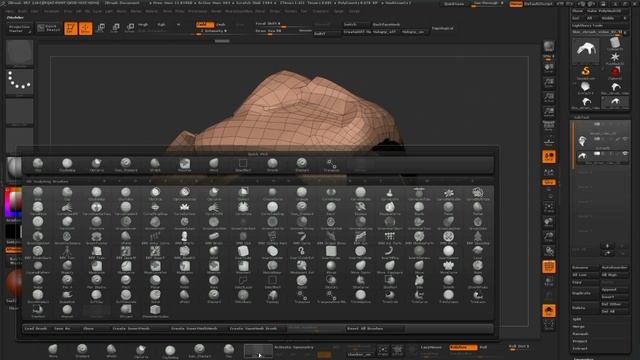
Task: Click Create InsertMesh button
Action: click(131, 329)
